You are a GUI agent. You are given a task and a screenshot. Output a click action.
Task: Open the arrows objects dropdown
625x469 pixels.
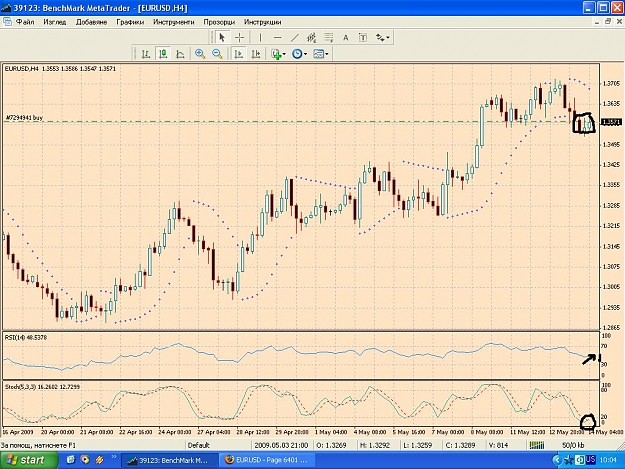coord(383,38)
